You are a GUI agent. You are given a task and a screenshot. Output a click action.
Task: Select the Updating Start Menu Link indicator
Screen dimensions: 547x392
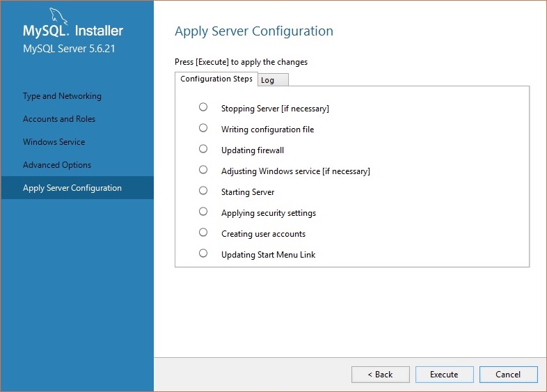(x=203, y=253)
